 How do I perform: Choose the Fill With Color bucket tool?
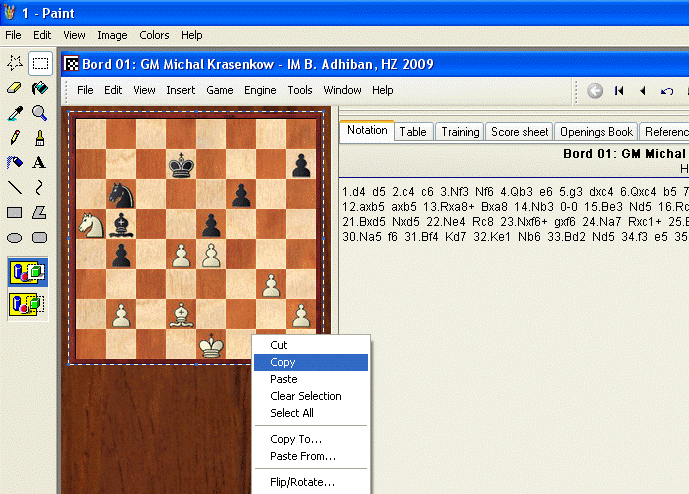click(x=40, y=88)
